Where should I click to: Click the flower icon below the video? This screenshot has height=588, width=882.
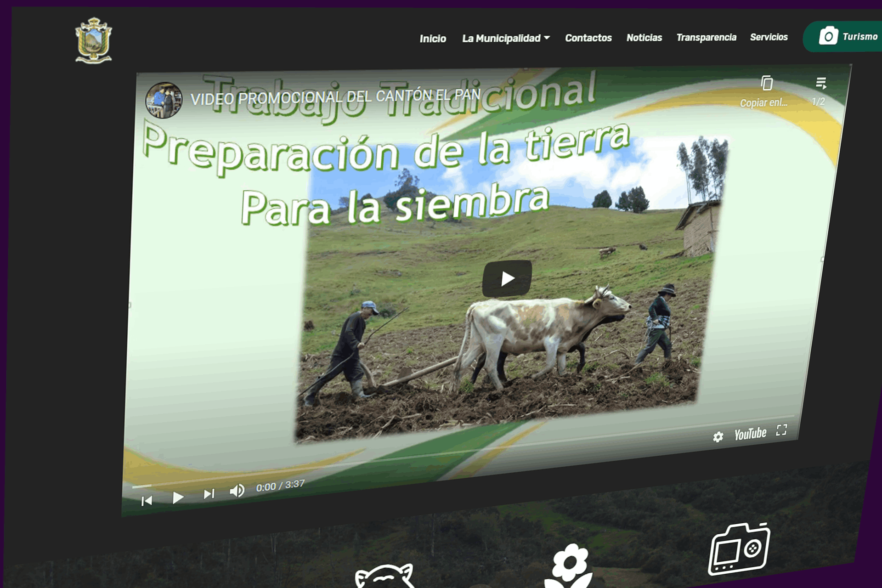pyautogui.click(x=570, y=566)
